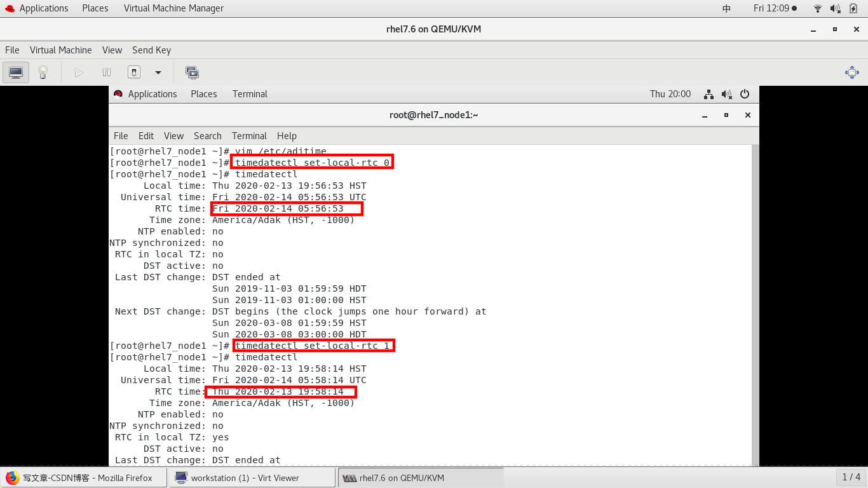Show the graphical console view
The width and height of the screenshot is (868, 488).
(16, 72)
